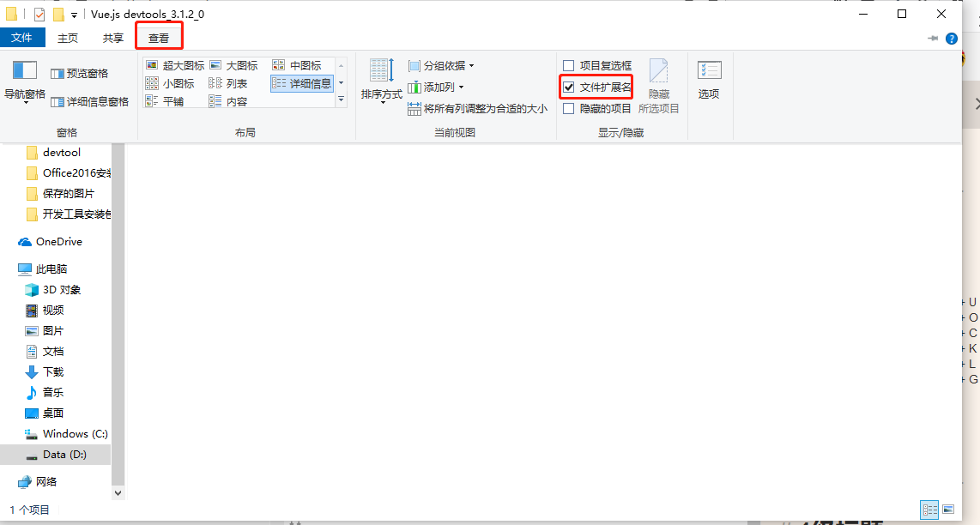Switch to details view via status bar icon
This screenshot has width=980, height=525.
[x=930, y=510]
